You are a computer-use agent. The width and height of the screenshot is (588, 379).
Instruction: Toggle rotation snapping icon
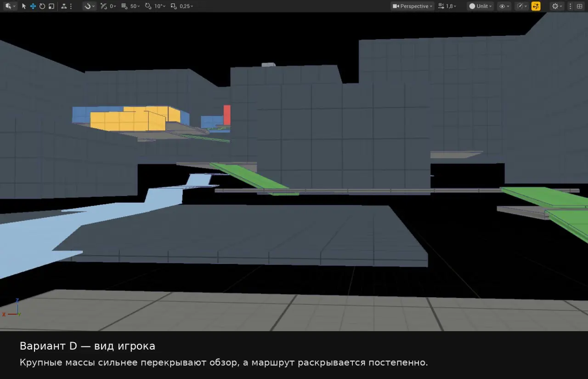pyautogui.click(x=148, y=6)
